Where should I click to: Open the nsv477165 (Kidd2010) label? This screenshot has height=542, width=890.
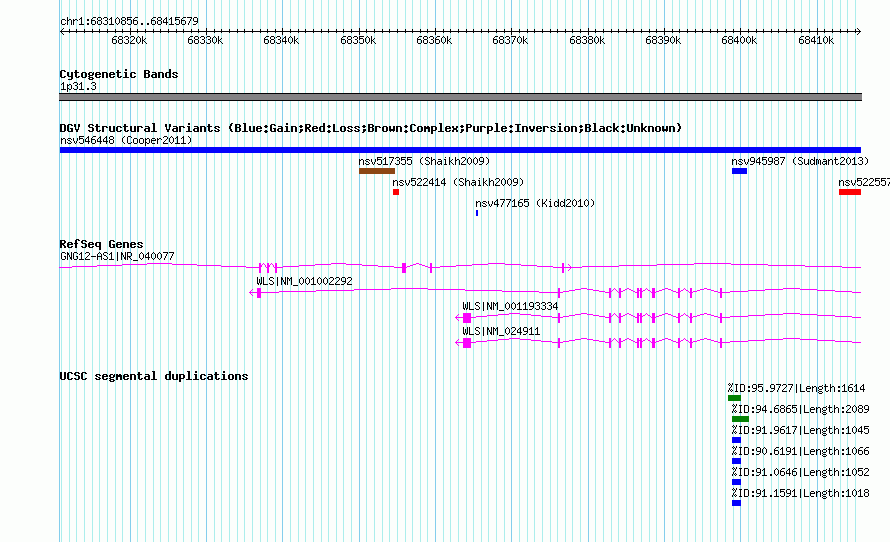point(535,203)
